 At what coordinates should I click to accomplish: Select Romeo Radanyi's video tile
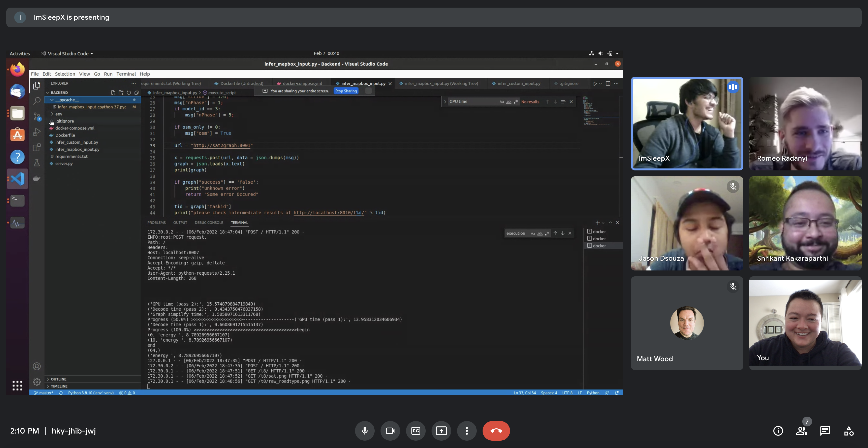(x=805, y=123)
